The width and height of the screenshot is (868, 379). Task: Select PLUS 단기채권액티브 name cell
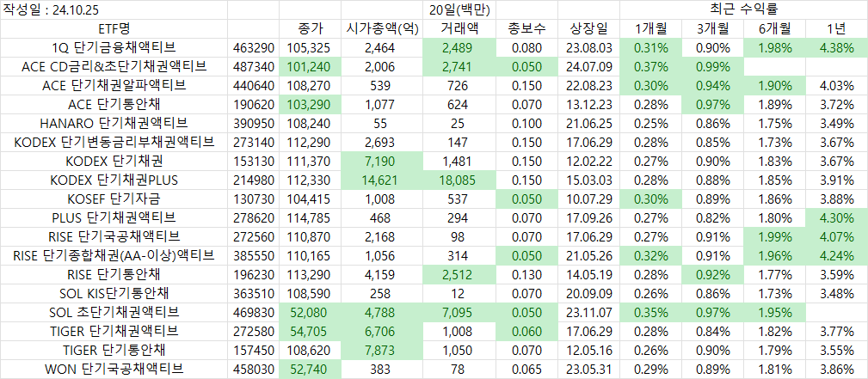tap(114, 218)
